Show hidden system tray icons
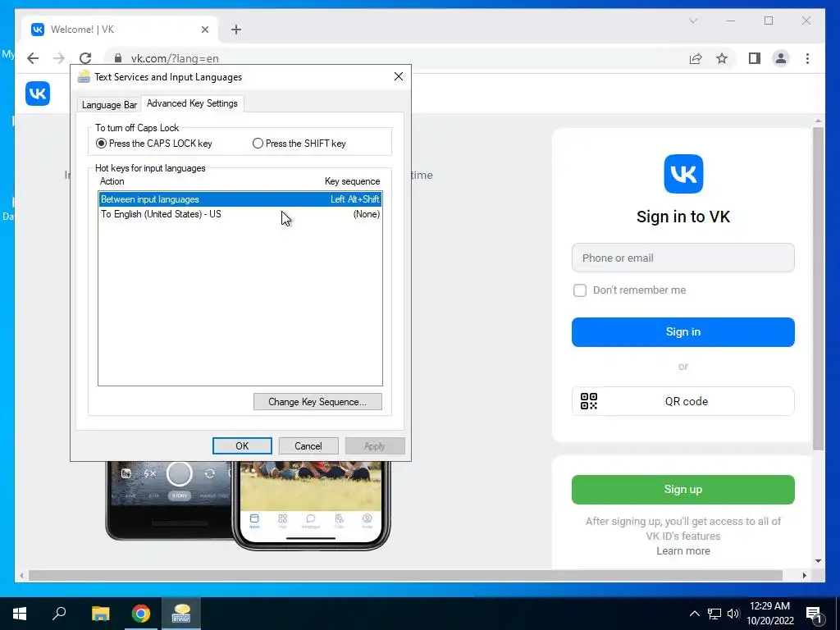 pyautogui.click(x=694, y=614)
